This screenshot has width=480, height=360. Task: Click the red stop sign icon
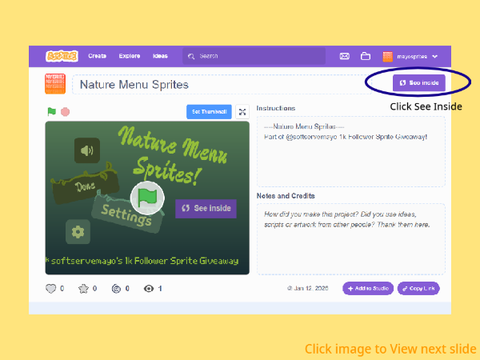click(x=65, y=112)
